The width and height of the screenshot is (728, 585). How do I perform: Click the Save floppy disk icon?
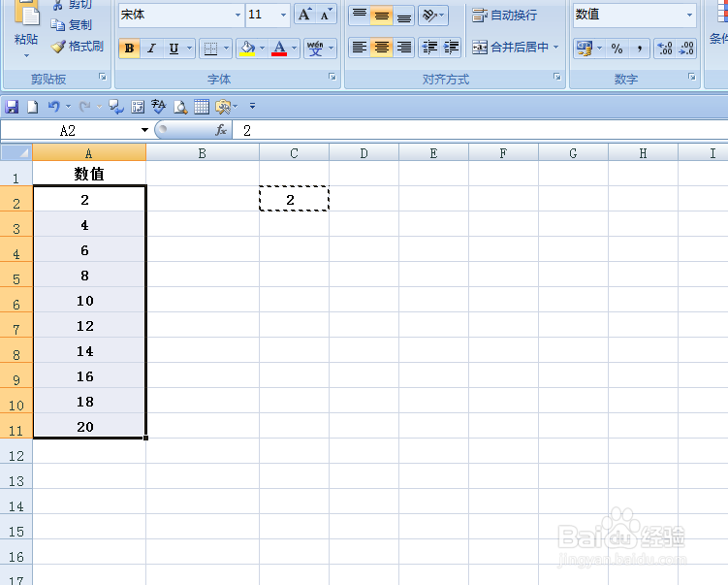pos(12,107)
